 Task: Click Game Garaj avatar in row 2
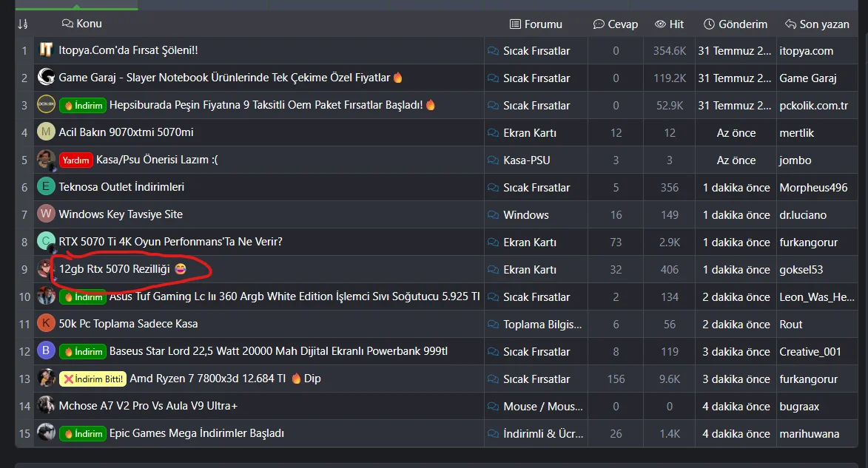pyautogui.click(x=46, y=77)
